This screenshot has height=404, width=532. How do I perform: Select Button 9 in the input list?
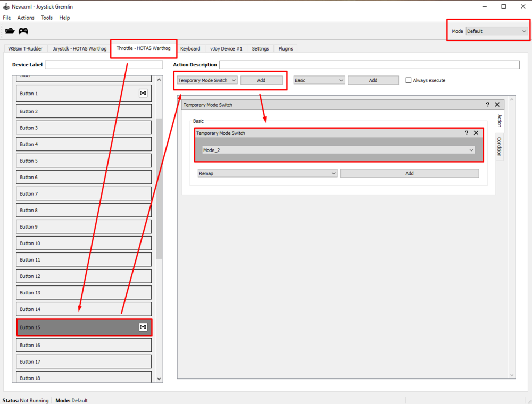point(84,227)
